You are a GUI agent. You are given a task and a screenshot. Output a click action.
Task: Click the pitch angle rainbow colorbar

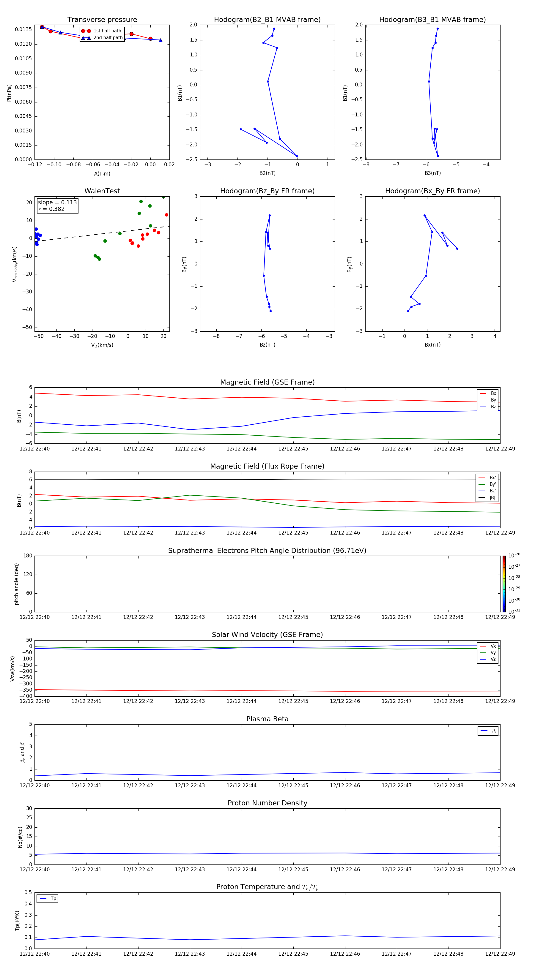tap(504, 584)
